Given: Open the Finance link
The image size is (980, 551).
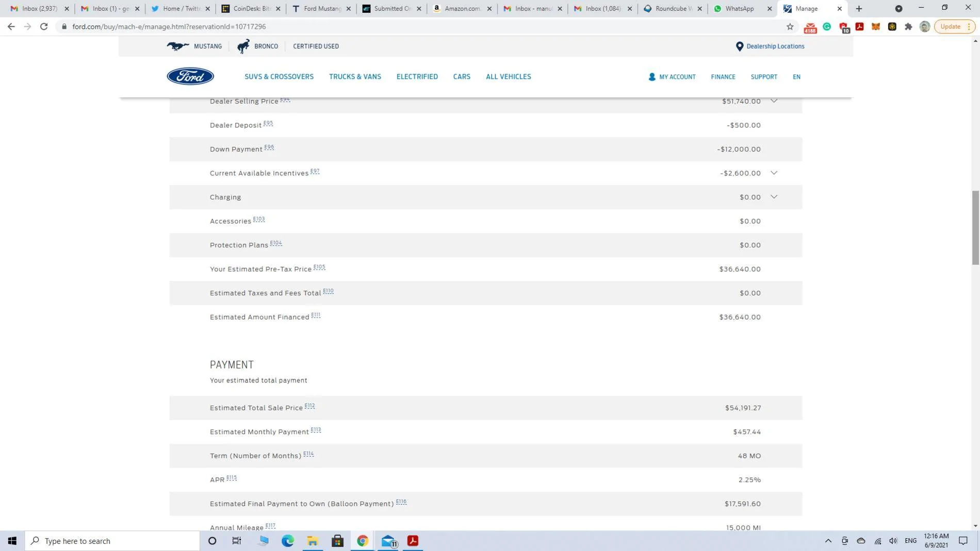Looking at the screenshot, I should click(x=723, y=77).
